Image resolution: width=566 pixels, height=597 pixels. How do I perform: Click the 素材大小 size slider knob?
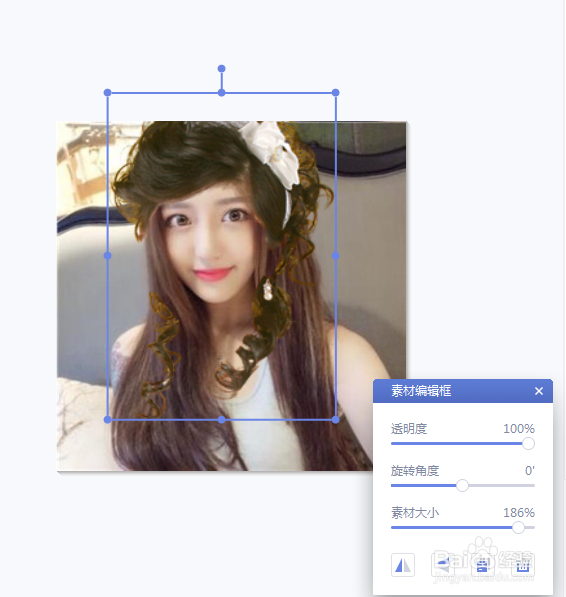click(518, 527)
